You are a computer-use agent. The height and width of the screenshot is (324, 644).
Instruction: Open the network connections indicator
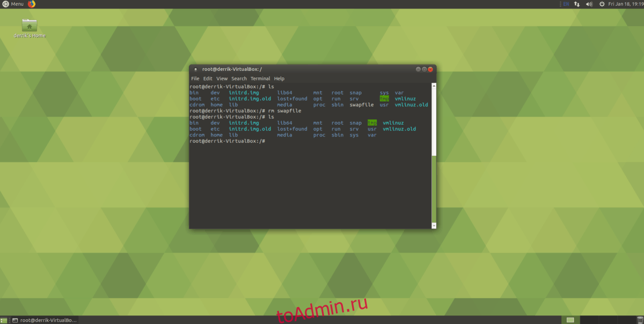577,4
